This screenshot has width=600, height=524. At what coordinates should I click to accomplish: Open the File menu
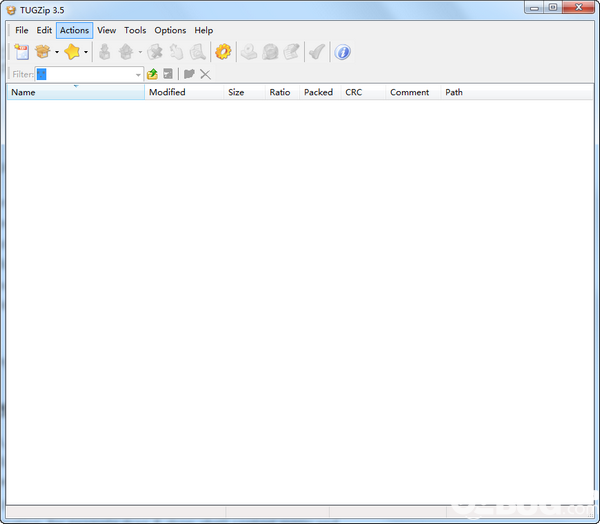[21, 30]
